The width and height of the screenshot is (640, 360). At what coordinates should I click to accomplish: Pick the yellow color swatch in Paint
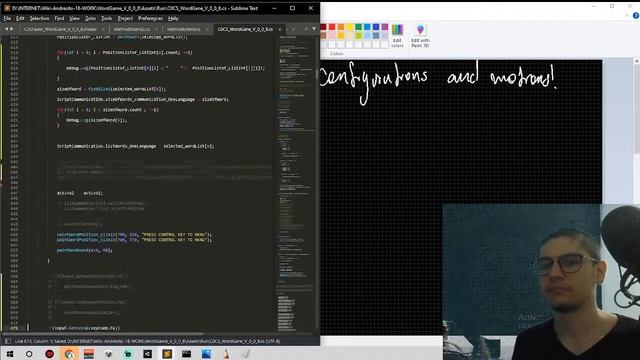tap(349, 27)
